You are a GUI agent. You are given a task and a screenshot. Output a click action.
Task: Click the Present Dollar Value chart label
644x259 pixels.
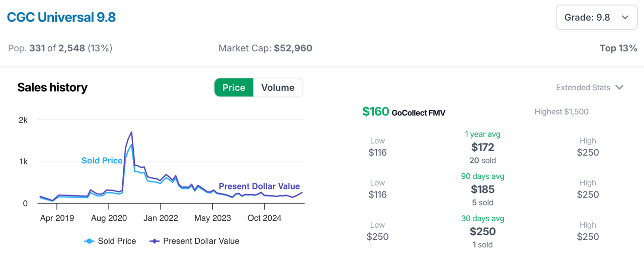259,186
